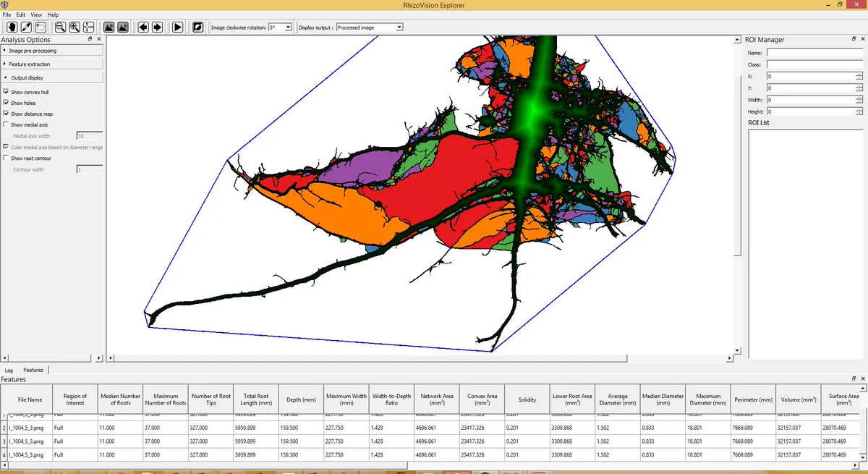Screen dimensions: 868x474
Task: Adjust ROI Height stepper arrows
Action: [859, 111]
